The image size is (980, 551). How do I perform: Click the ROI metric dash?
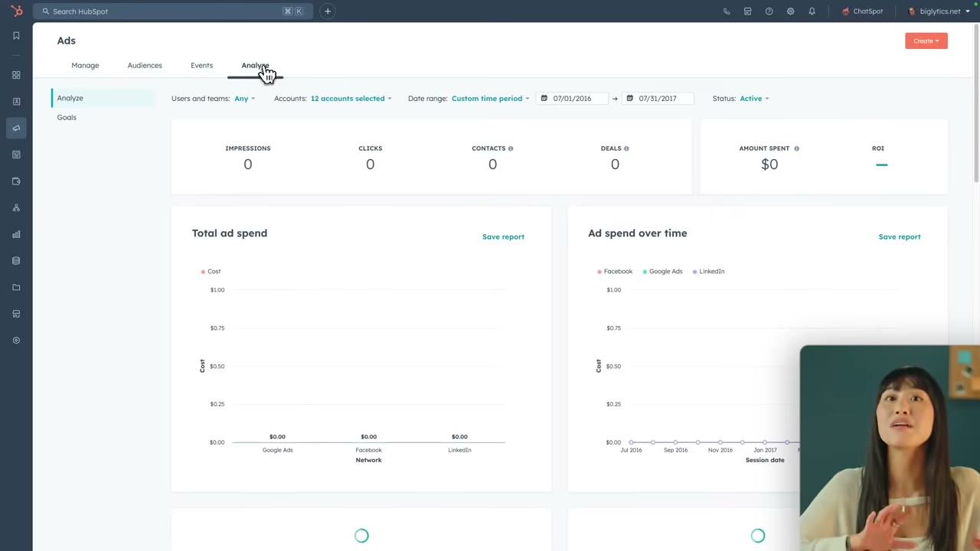(x=881, y=165)
